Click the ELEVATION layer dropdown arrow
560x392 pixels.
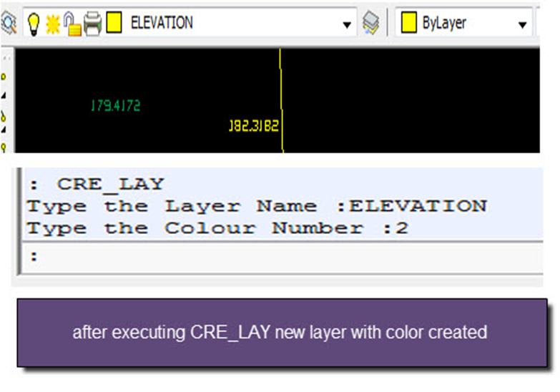(x=347, y=24)
